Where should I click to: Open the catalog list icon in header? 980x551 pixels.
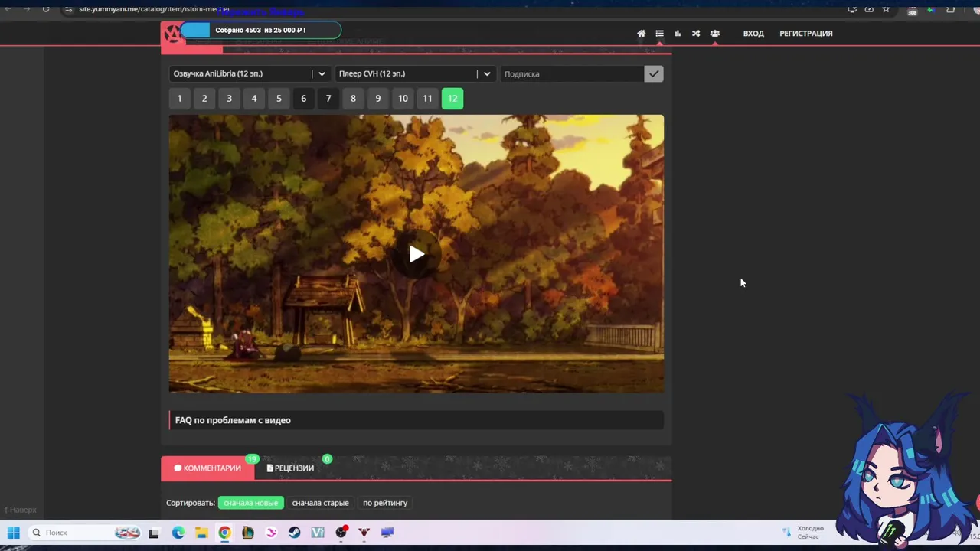[659, 34]
